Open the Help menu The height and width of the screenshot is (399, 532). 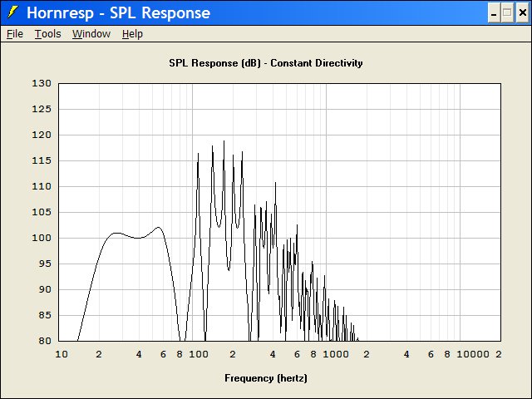[132, 34]
